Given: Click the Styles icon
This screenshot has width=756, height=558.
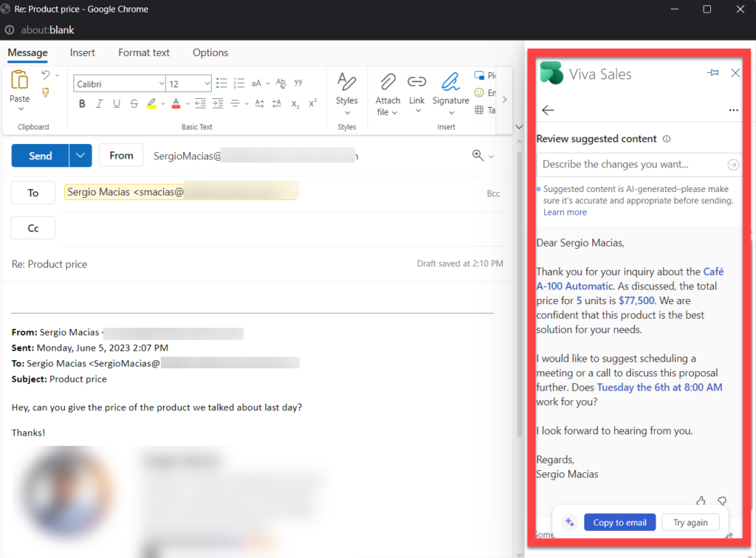Looking at the screenshot, I should [x=347, y=81].
